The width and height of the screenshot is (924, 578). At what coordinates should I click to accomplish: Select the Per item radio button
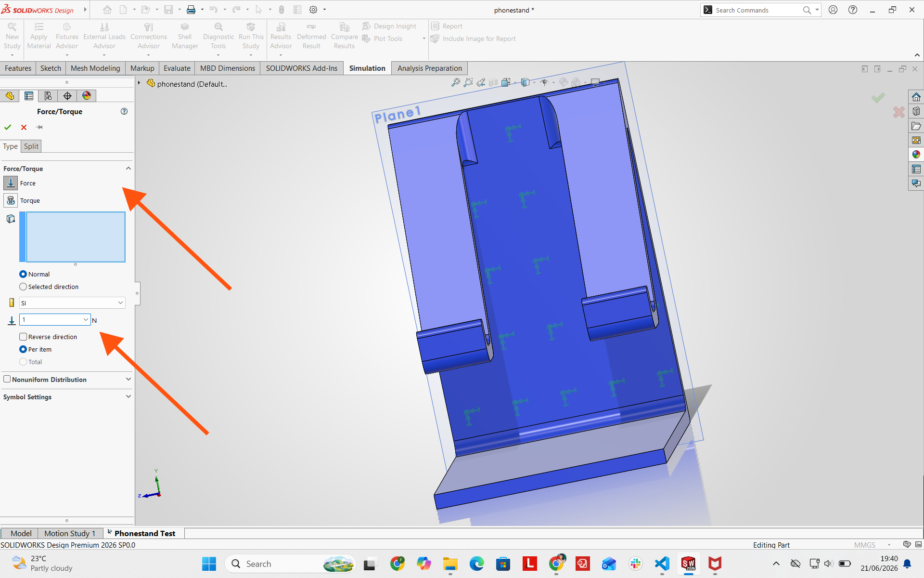(23, 349)
